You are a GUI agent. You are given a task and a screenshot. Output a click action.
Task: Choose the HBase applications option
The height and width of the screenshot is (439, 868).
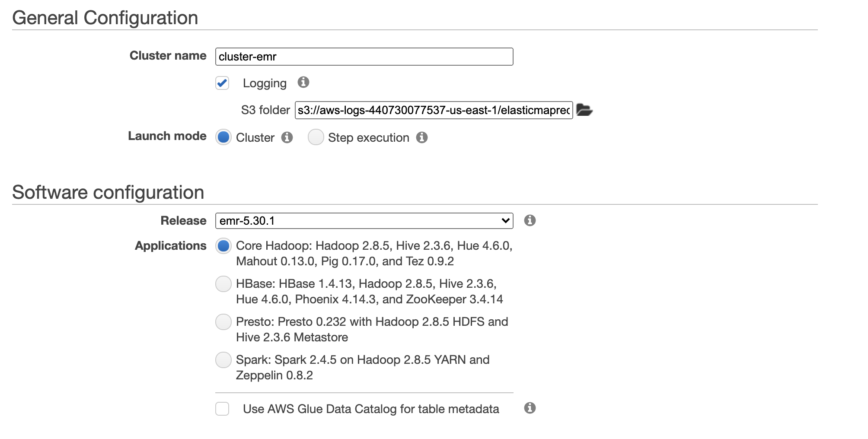[x=223, y=284]
